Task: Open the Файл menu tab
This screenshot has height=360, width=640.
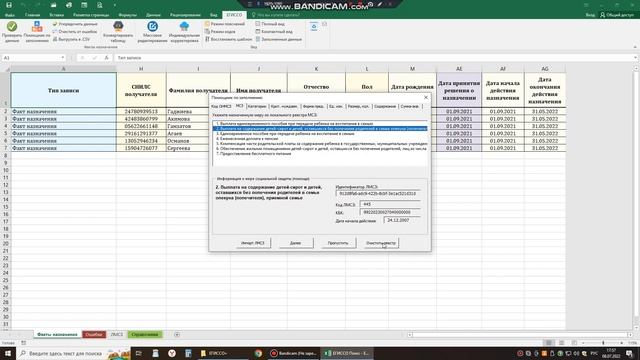Action: point(9,15)
